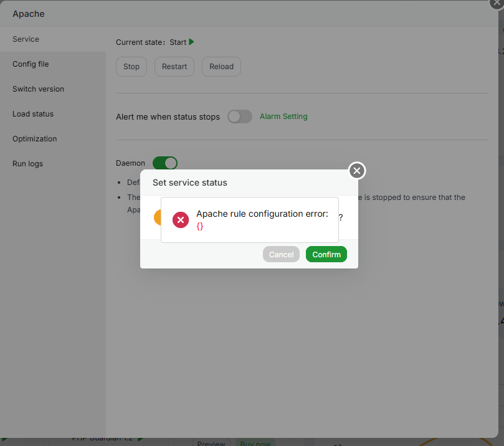
Task: Switch to Switch version tab
Action: tap(53, 89)
